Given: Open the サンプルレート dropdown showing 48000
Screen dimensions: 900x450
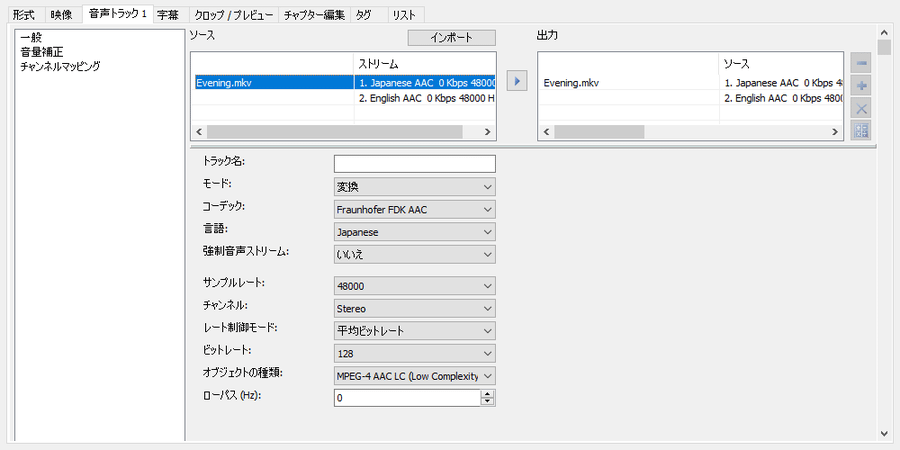Looking at the screenshot, I should 414,286.
